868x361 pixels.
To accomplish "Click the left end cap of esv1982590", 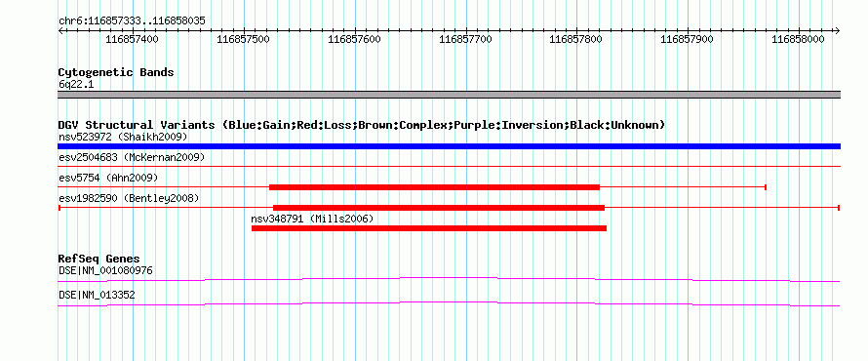I will (x=59, y=208).
